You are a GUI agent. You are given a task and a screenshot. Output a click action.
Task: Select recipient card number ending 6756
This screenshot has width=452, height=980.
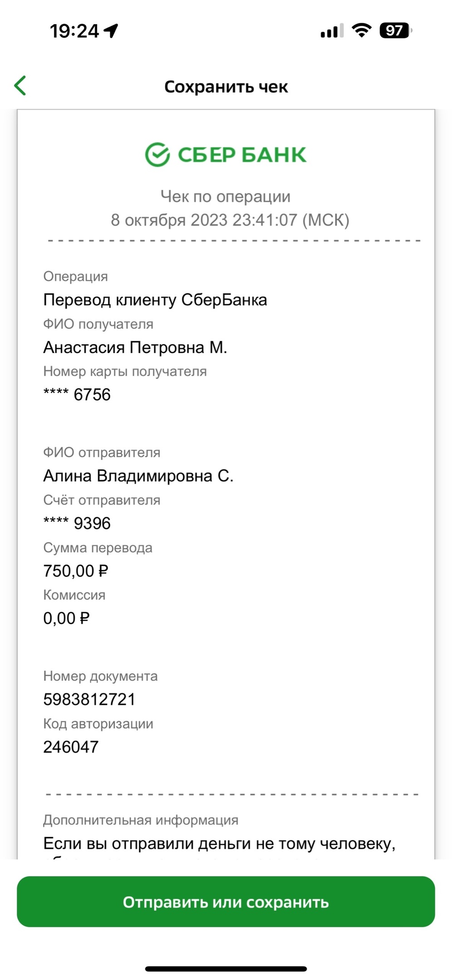pyautogui.click(x=77, y=395)
